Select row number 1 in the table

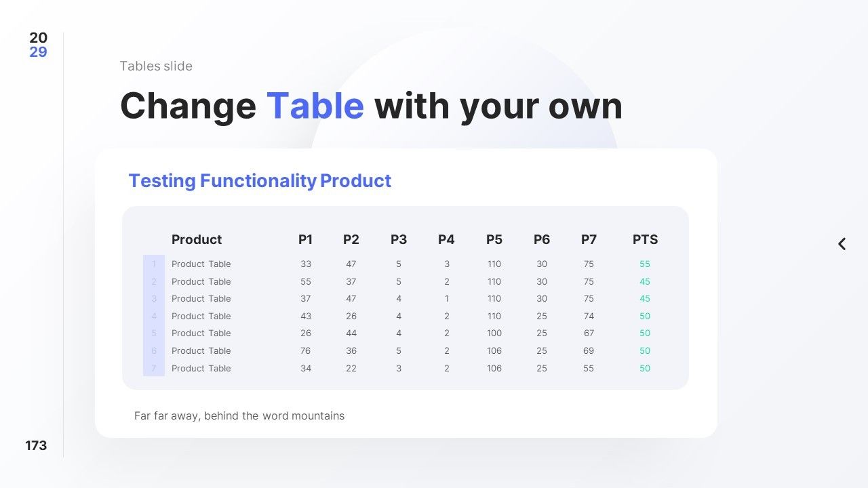click(154, 264)
